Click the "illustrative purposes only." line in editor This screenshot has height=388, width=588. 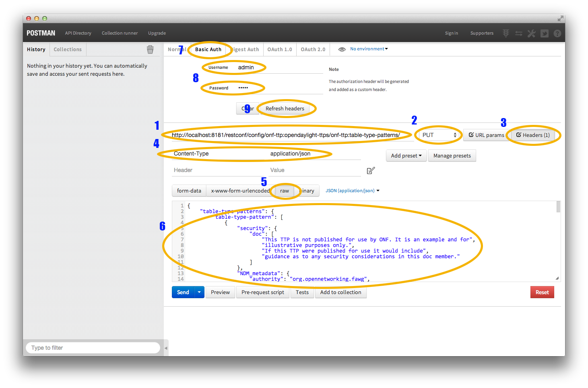click(308, 245)
